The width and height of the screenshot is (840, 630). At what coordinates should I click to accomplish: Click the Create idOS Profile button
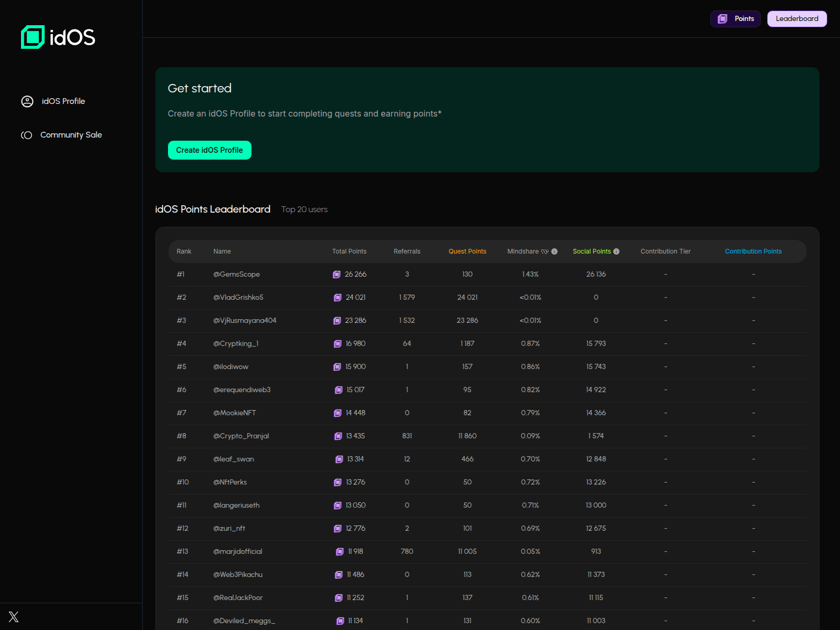click(x=209, y=150)
